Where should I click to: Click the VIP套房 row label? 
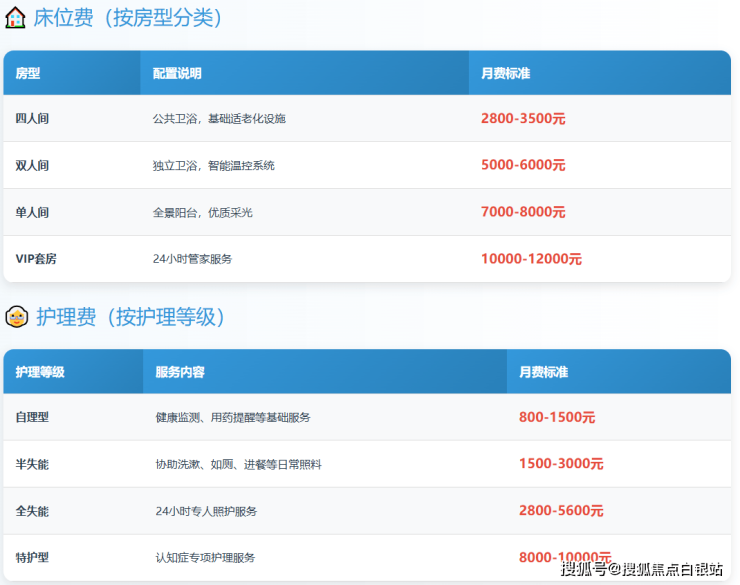36,259
